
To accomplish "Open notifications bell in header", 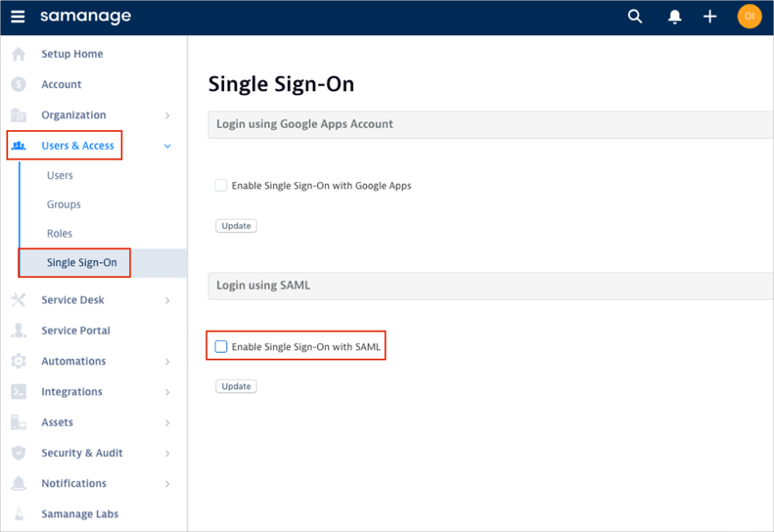I will point(674,17).
